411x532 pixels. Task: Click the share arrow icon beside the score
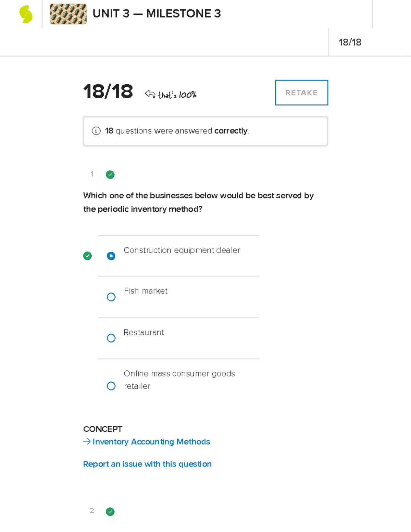[150, 94]
